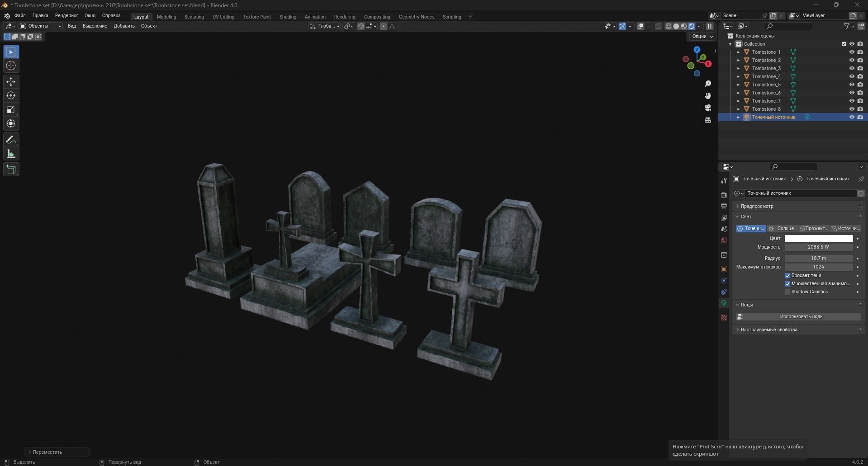The width and height of the screenshot is (868, 466).
Task: Uncheck the Бросает тени checkbox
Action: 787,276
